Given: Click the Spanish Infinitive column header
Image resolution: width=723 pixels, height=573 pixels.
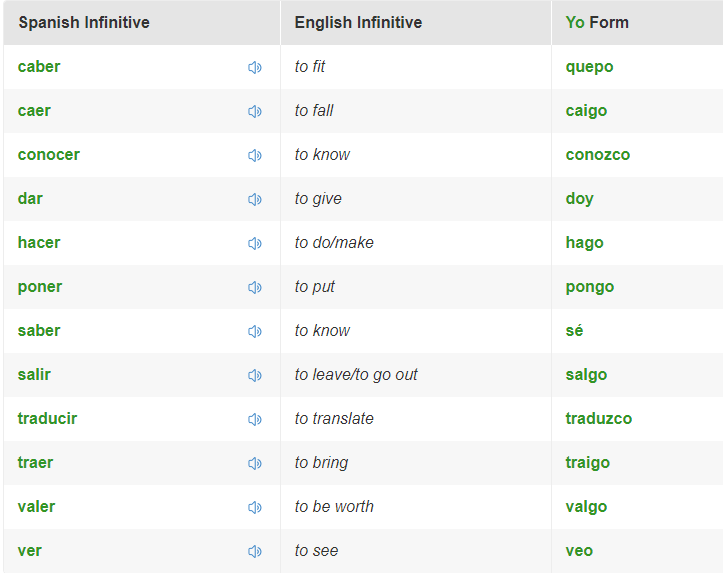Looking at the screenshot, I should click(84, 22).
